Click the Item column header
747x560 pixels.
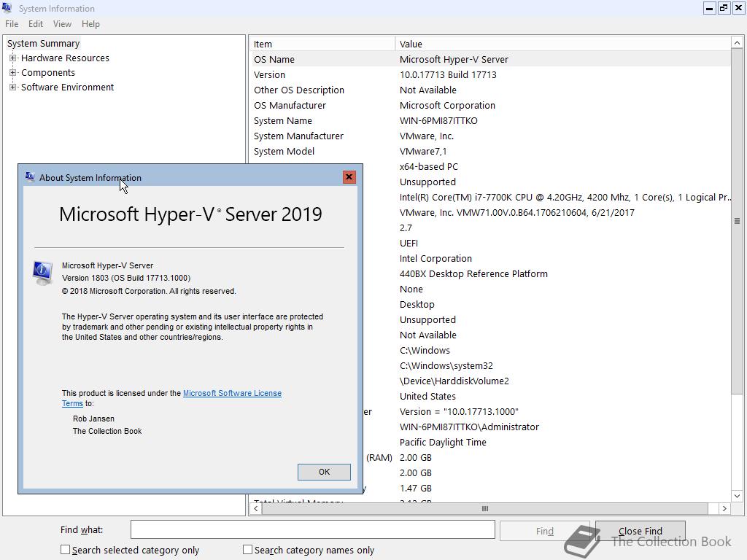[x=322, y=44]
